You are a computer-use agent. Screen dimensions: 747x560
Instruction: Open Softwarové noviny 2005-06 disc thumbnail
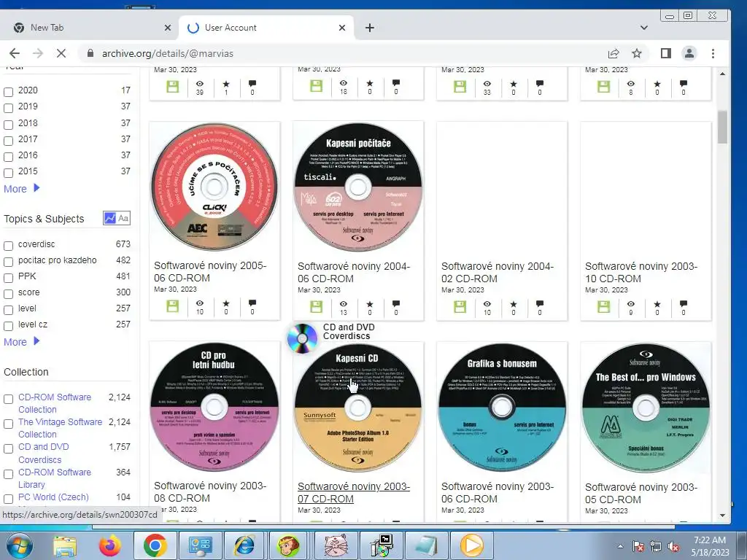tap(214, 187)
